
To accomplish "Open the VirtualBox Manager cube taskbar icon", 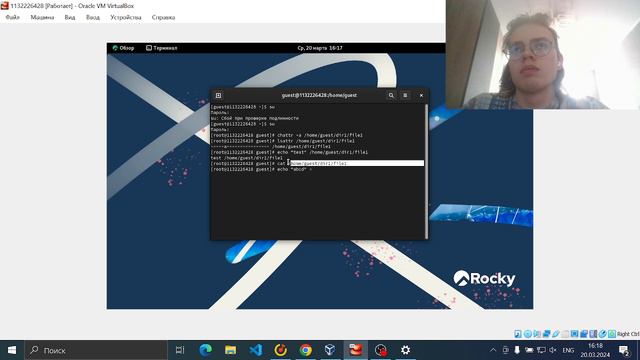I will coord(330,350).
